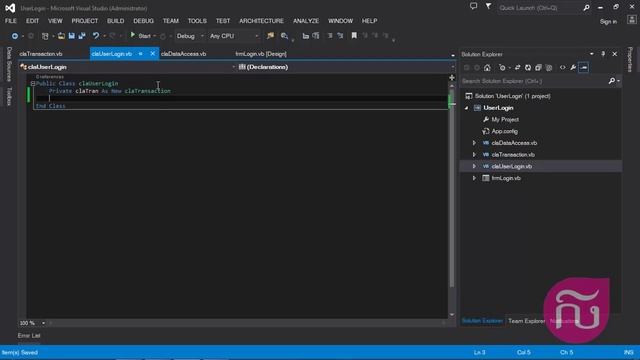Viewport: 640px width, 360px height.
Task: Open the ARCHITECTURE menu
Action: (261, 21)
